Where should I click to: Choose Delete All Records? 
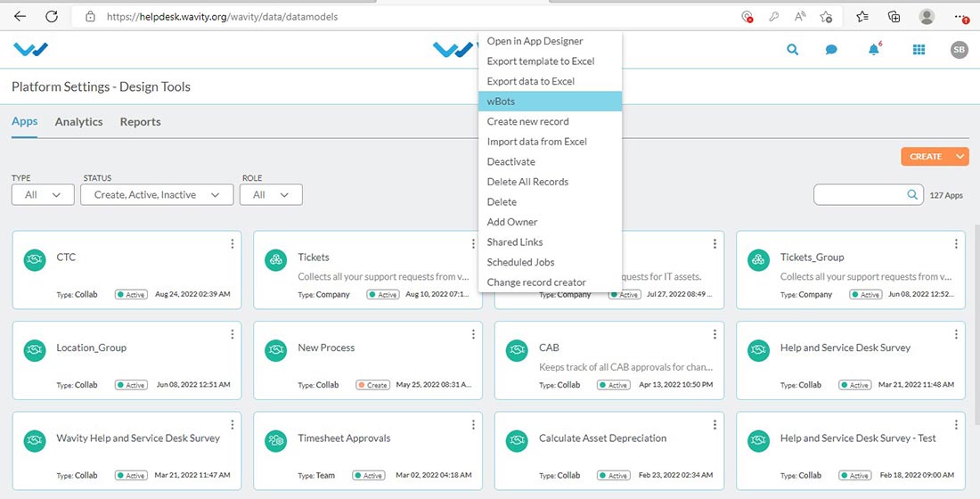528,182
